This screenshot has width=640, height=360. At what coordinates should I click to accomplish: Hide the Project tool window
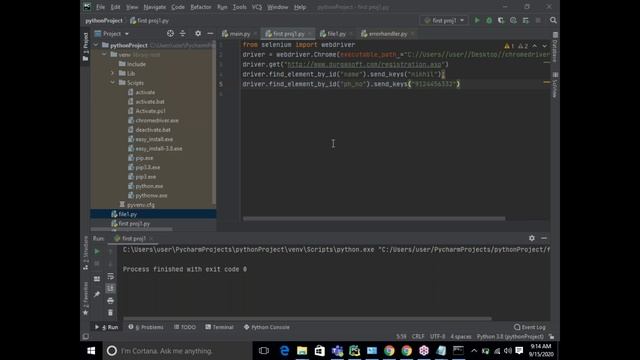point(210,33)
